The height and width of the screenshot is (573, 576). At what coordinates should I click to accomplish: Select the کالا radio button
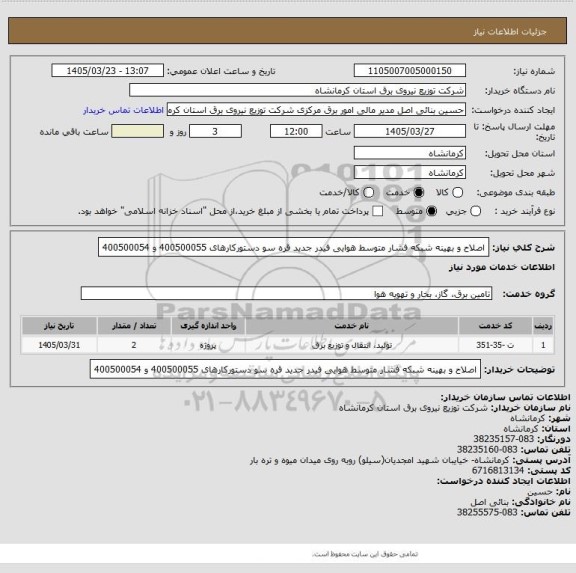point(457,192)
